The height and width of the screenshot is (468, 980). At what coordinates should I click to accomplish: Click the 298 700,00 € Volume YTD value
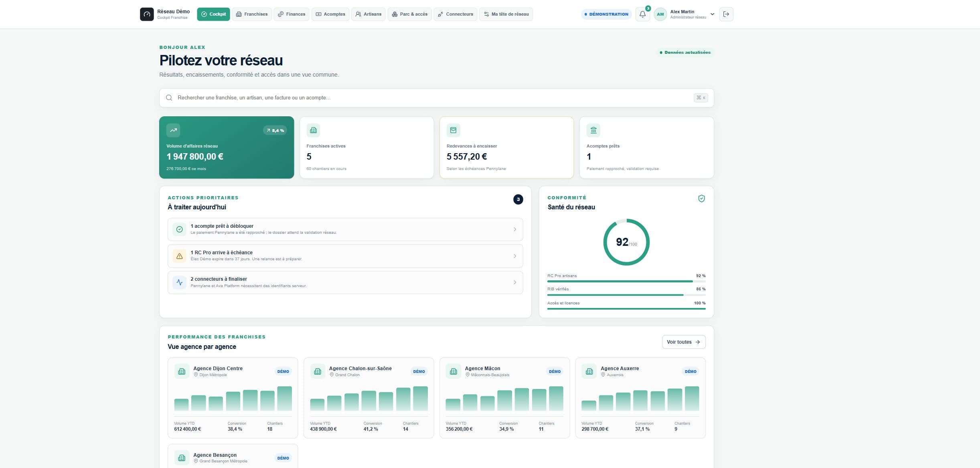click(595, 429)
